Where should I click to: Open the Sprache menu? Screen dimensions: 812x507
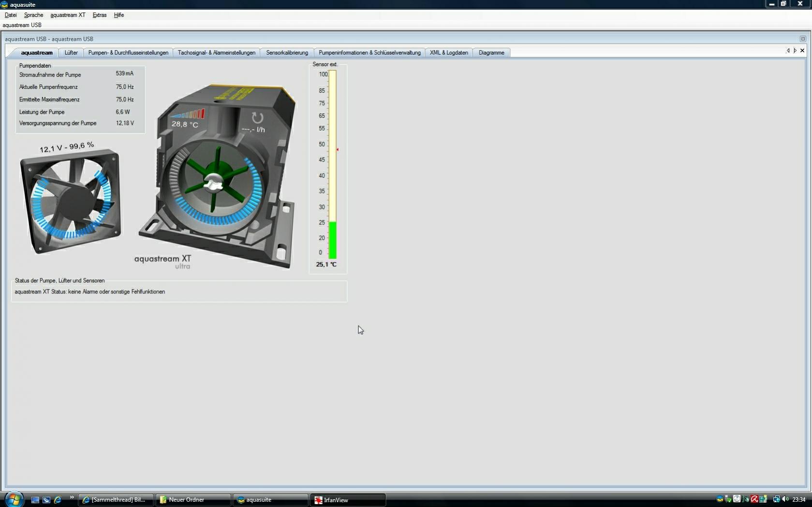click(x=34, y=15)
